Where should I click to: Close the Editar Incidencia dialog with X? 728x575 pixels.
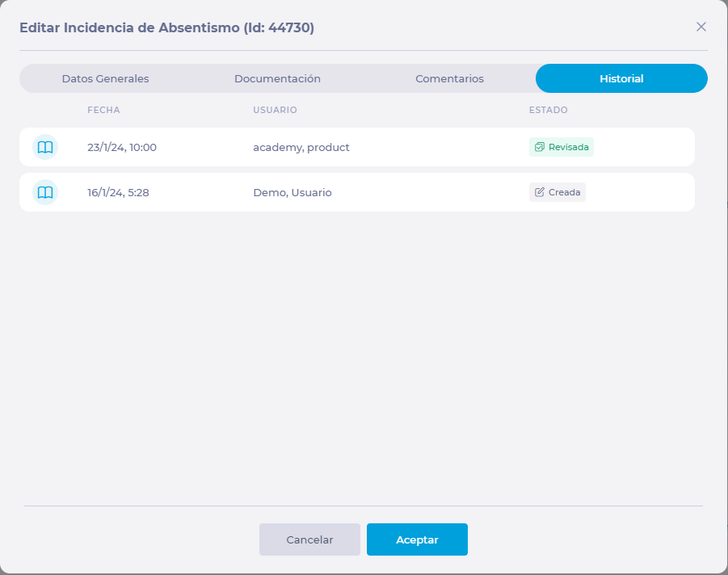(x=701, y=27)
